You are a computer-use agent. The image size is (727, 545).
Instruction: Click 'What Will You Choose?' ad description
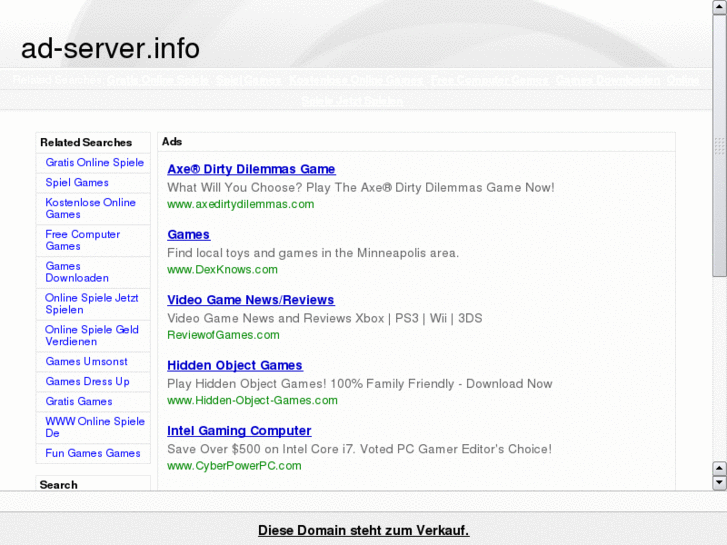pos(361,187)
